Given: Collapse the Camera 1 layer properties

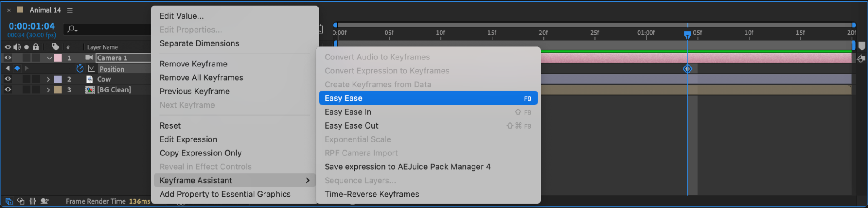Looking at the screenshot, I should pos(50,58).
